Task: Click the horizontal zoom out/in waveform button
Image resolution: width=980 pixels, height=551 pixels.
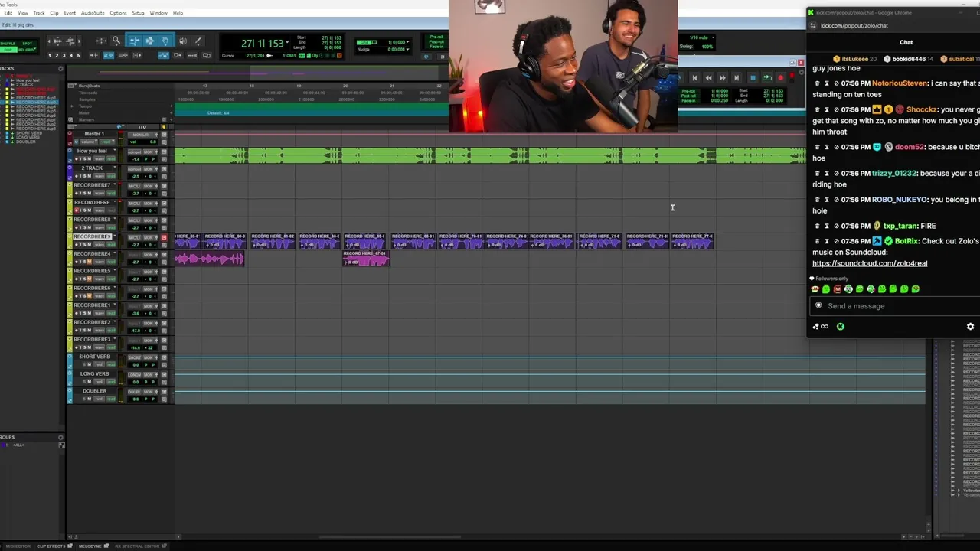Action: tap(57, 41)
